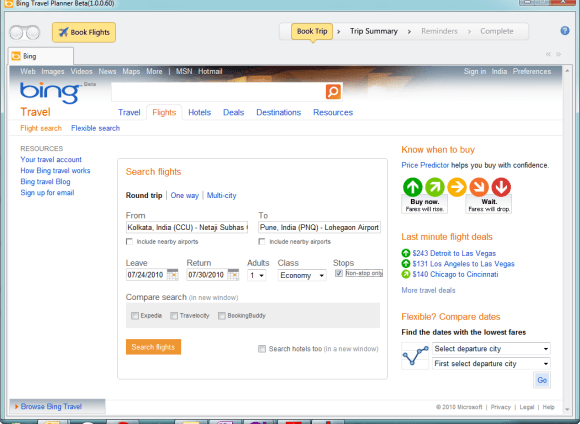The image size is (580, 424).
Task: Select Multi-city trip type
Action: click(221, 195)
